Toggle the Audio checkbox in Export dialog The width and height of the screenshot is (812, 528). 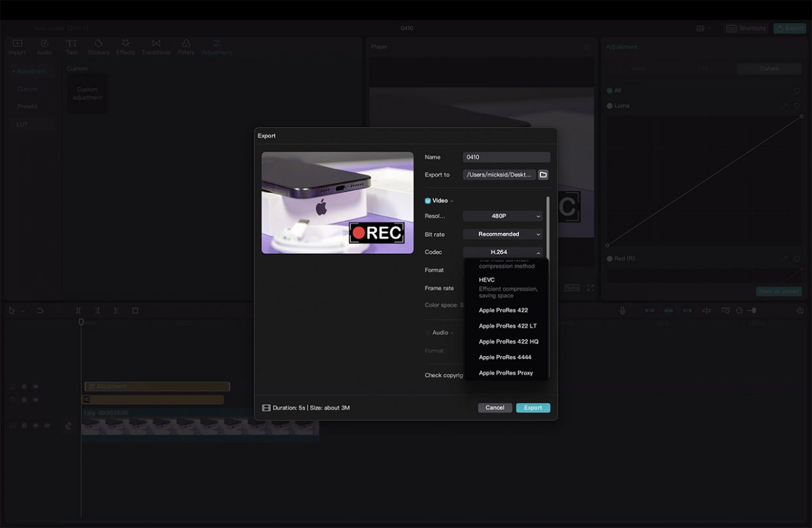click(428, 332)
